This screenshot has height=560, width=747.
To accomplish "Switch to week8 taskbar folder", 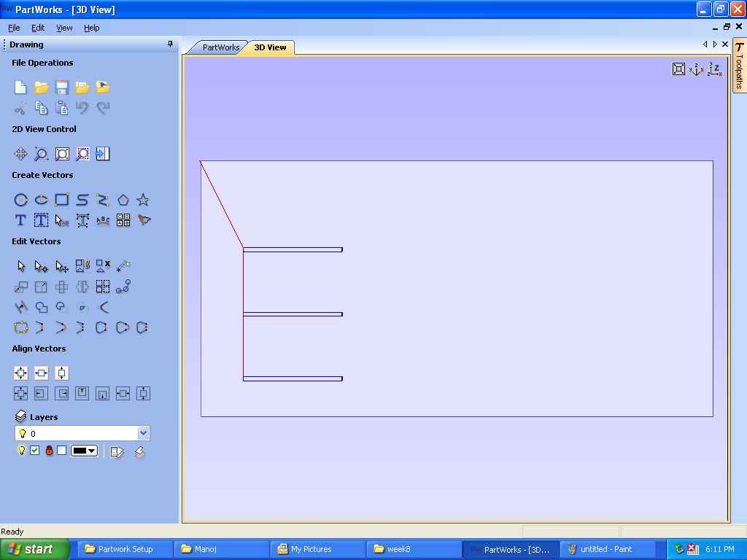I will 414,549.
